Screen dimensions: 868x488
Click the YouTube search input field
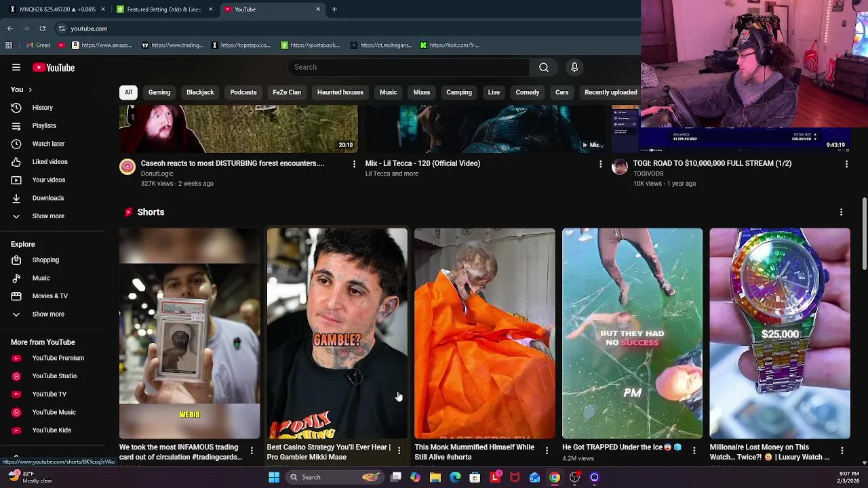[409, 67]
